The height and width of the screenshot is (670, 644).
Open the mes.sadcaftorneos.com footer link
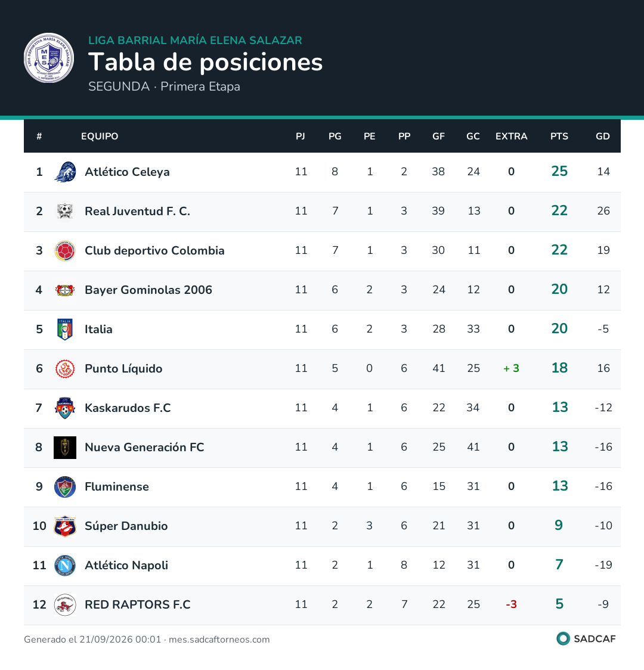[x=219, y=640]
